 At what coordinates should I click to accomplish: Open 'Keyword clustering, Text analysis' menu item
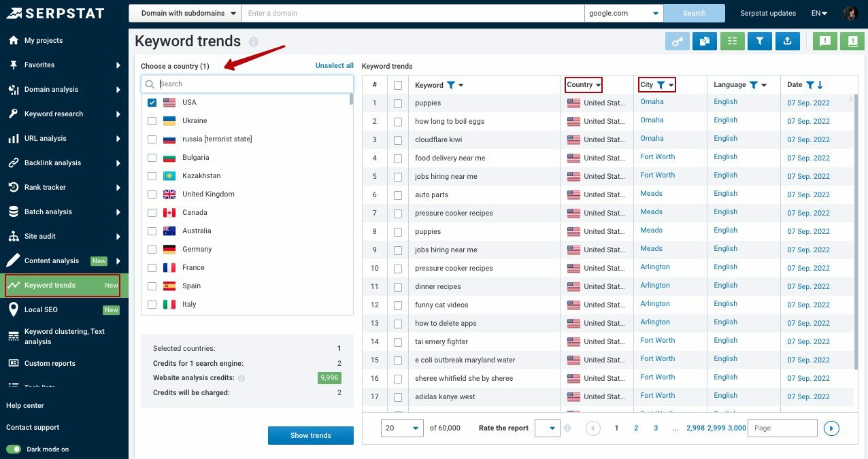click(64, 336)
